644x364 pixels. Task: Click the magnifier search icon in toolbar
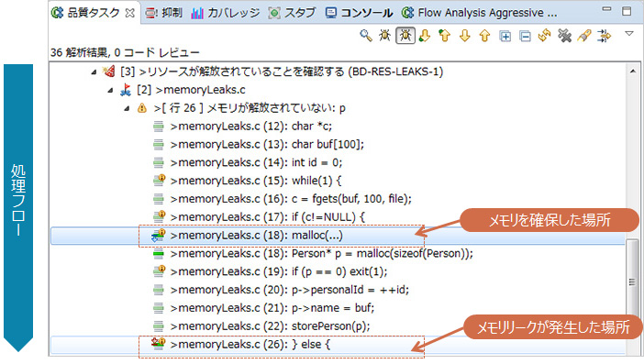coord(366,36)
